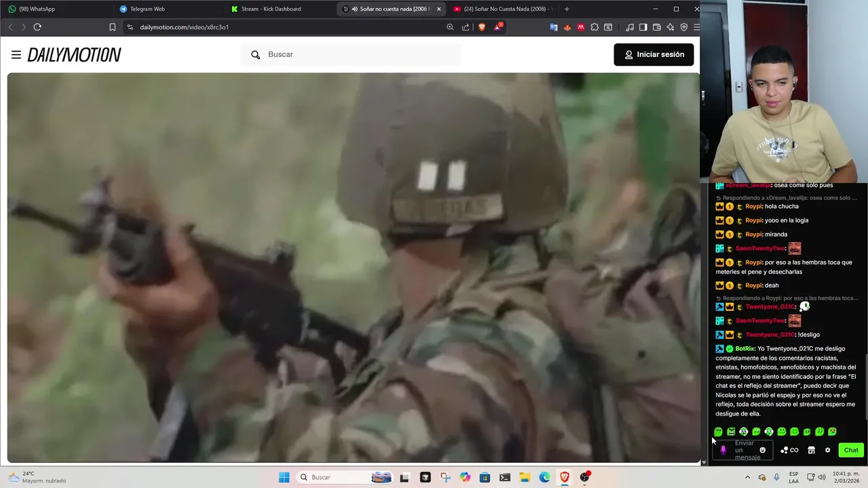Open OBS Studio from the taskbar
This screenshot has height=488, width=868.
click(585, 477)
